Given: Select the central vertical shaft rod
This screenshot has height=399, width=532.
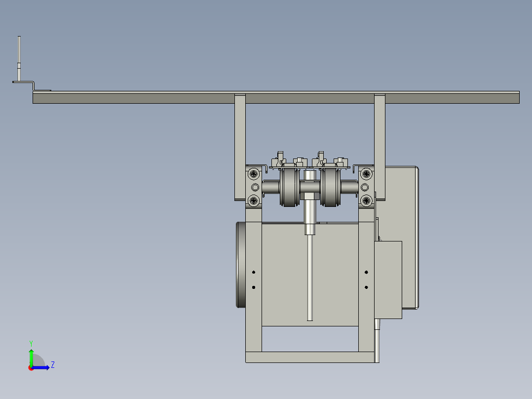Looking at the screenshot, I should 310,277.
